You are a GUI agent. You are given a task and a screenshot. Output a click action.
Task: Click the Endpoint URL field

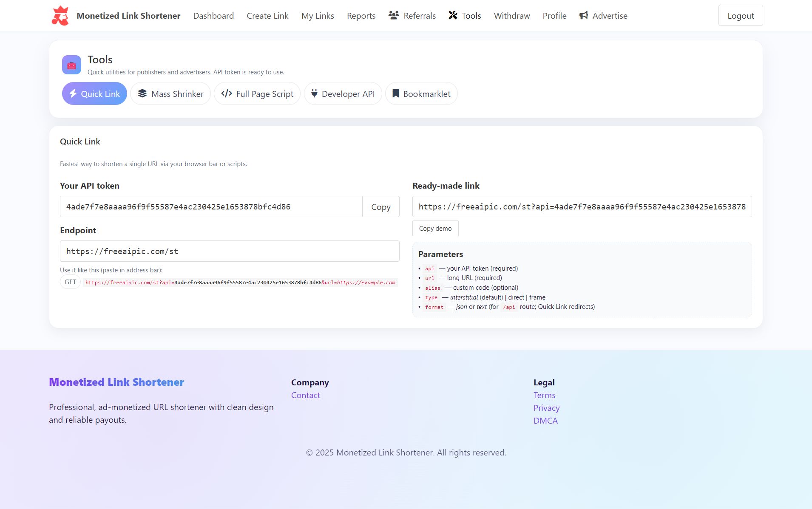(230, 252)
